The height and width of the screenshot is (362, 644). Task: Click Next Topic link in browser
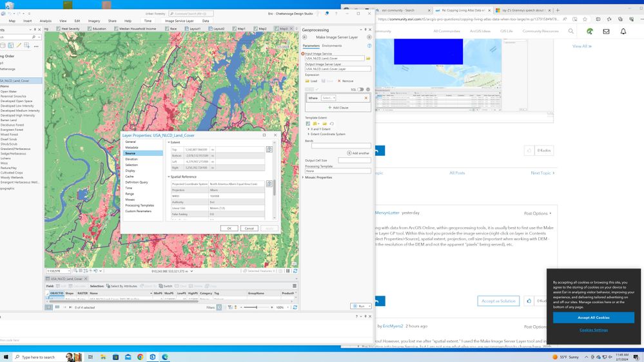pyautogui.click(x=543, y=173)
